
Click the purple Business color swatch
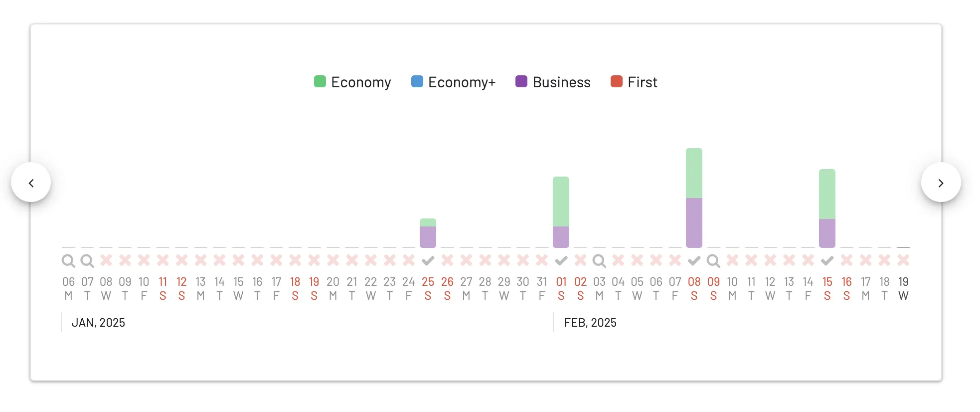coord(521,81)
